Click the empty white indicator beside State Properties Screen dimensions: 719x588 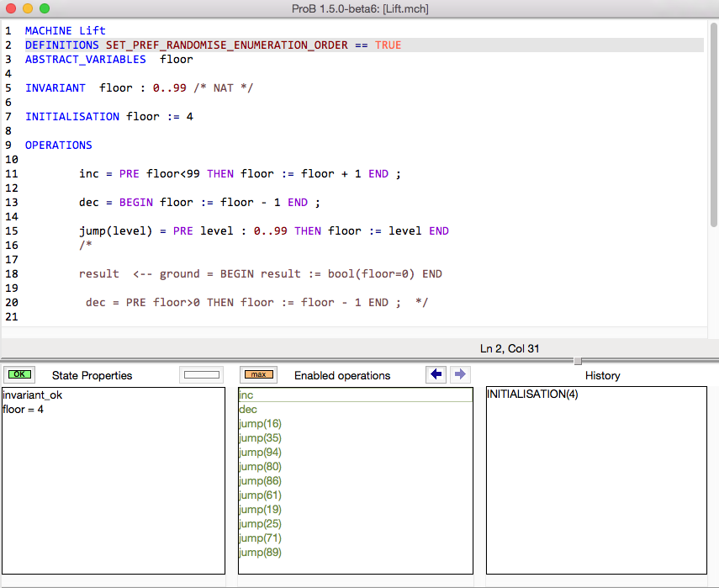pyautogui.click(x=200, y=374)
